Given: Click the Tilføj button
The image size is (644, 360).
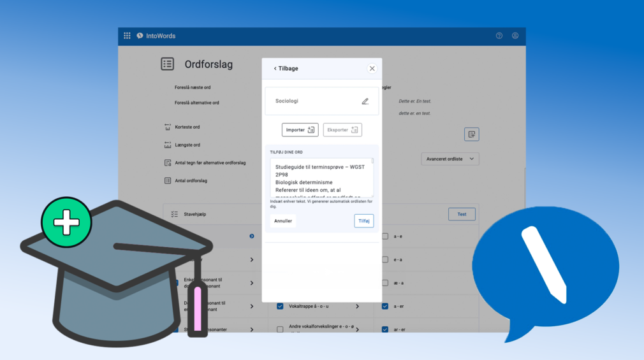Looking at the screenshot, I should 364,221.
